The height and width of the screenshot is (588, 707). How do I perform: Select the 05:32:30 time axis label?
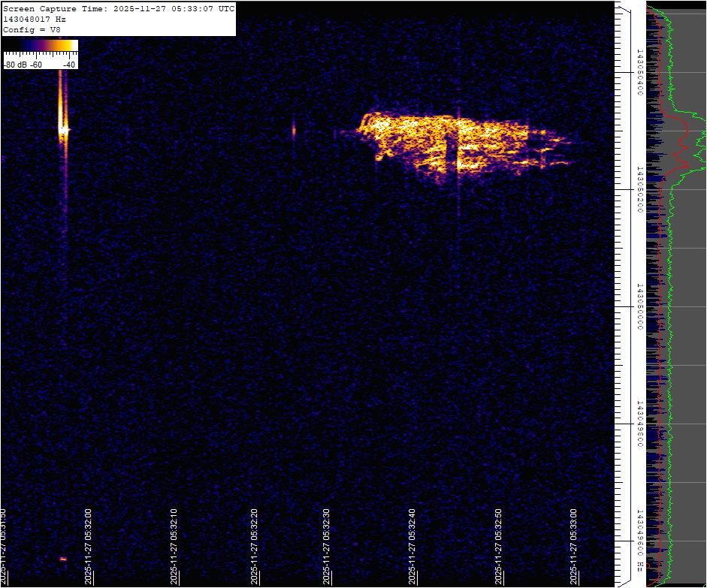point(328,547)
